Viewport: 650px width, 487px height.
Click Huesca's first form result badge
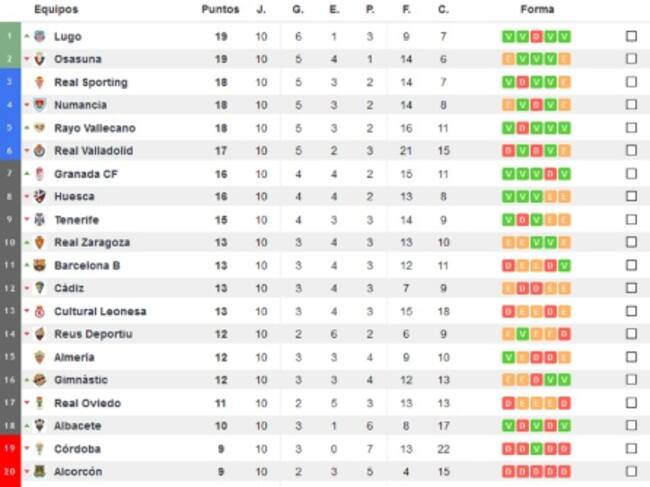click(509, 197)
